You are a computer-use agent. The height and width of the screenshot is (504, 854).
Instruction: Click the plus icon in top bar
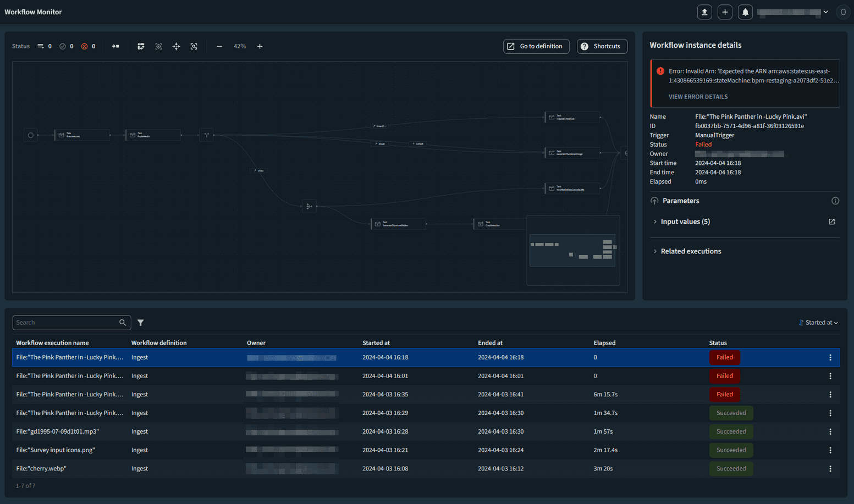pos(725,12)
